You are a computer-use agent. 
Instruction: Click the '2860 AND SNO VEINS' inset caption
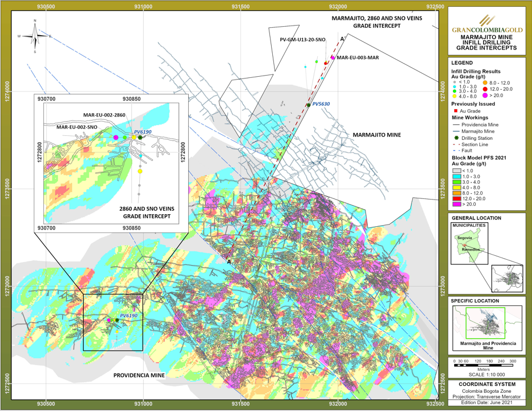click(147, 209)
